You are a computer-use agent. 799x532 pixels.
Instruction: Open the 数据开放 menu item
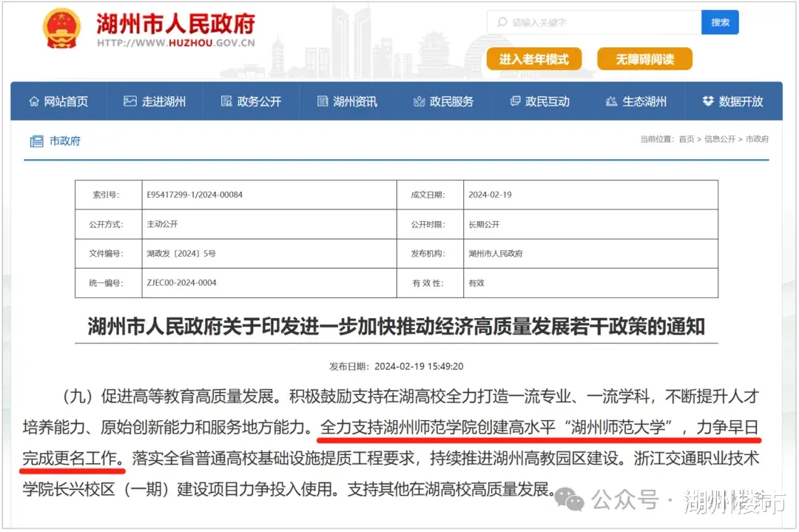tap(733, 101)
